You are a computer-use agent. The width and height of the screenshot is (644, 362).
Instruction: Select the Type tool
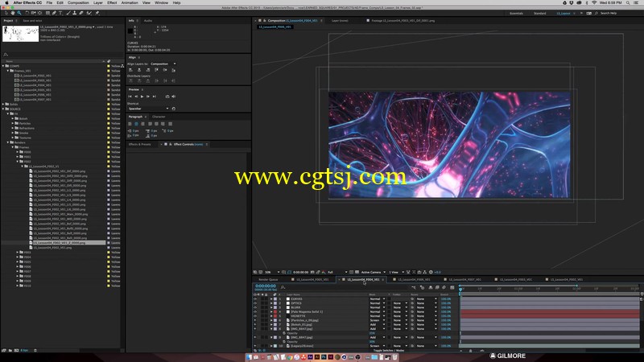click(x=60, y=13)
